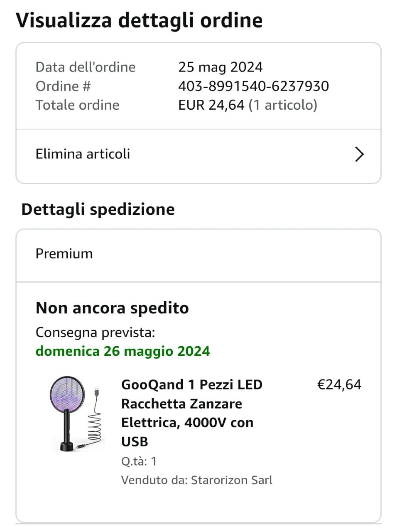Image resolution: width=397 pixels, height=532 pixels.
Task: Tap the Venduto da Starorizon Sarl seller text
Action: click(196, 480)
